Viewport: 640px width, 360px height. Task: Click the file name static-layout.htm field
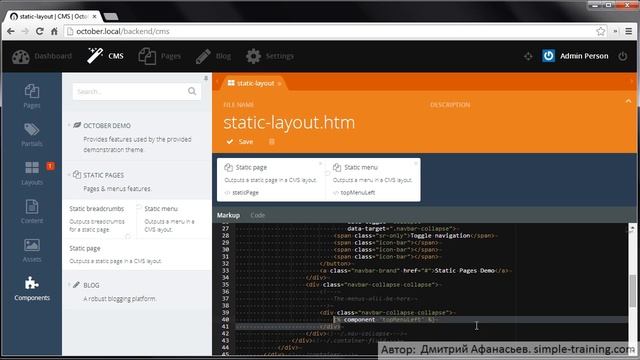coord(289,122)
